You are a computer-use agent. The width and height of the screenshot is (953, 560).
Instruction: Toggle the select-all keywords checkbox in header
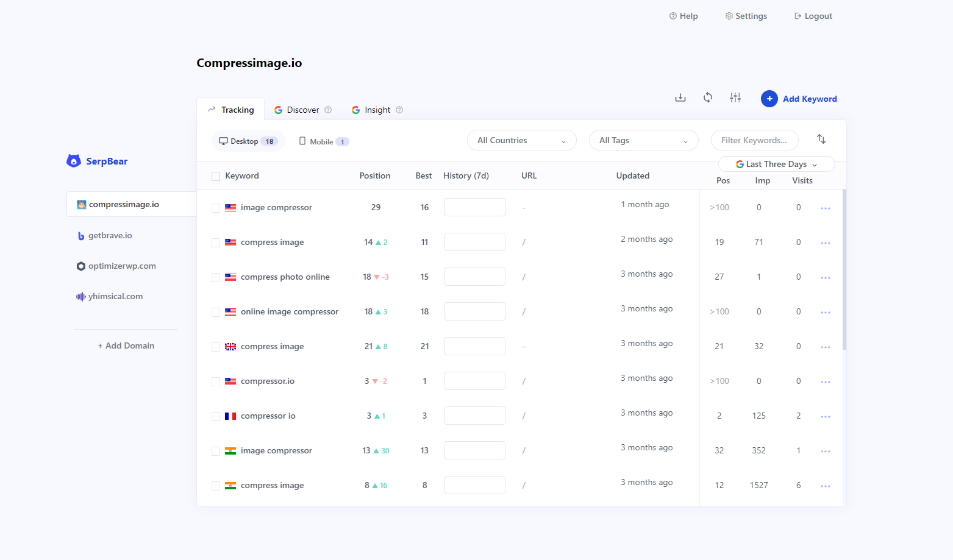point(216,176)
